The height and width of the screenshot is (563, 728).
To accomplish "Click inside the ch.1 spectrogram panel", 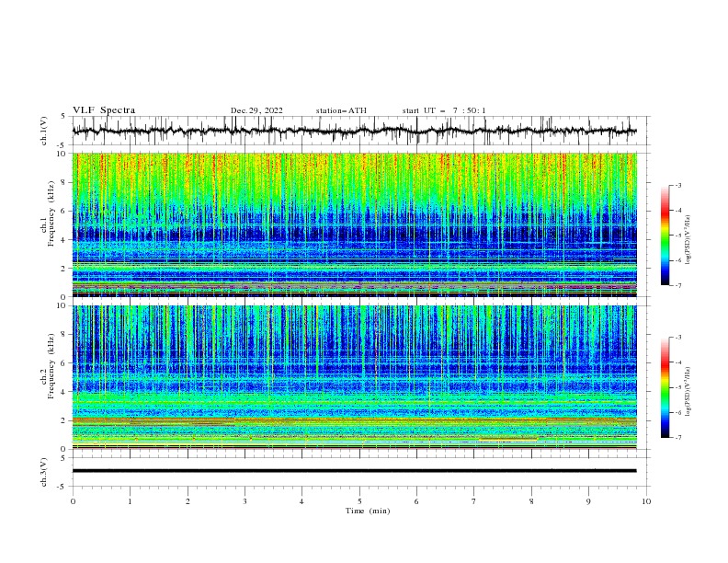I will 354,224.
